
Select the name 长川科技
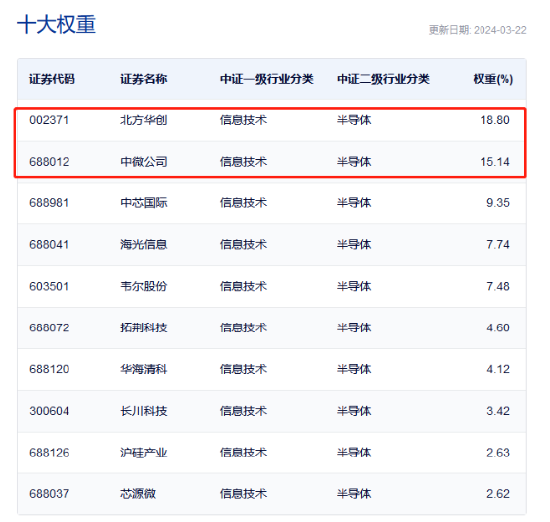[x=143, y=411]
